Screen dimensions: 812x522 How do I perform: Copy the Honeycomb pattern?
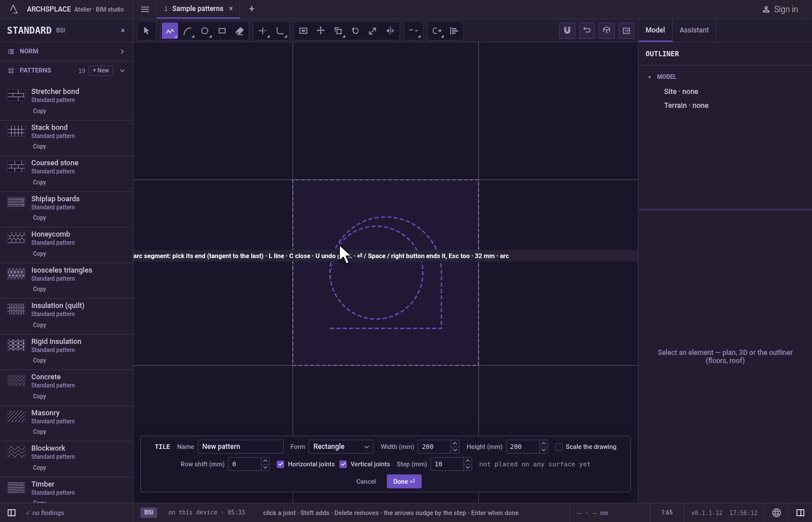(x=39, y=253)
